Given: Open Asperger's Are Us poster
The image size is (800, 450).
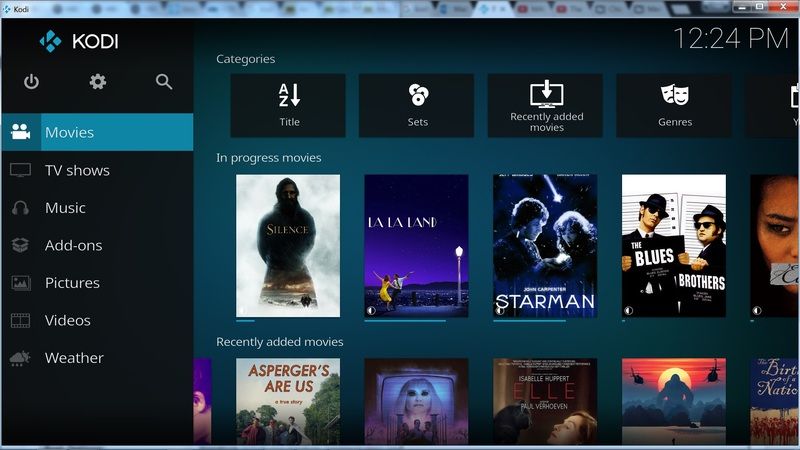Looking at the screenshot, I should click(x=288, y=402).
